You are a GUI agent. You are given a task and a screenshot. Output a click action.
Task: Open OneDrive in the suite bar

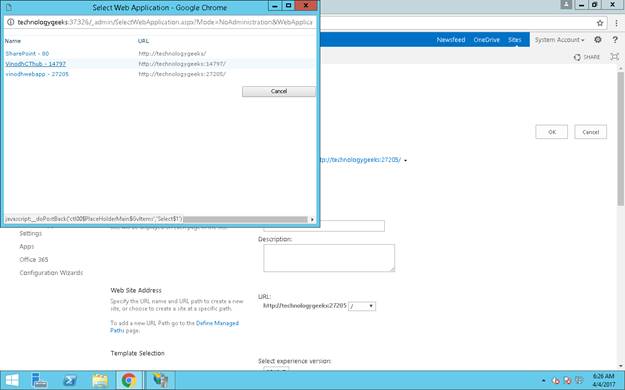click(x=487, y=40)
